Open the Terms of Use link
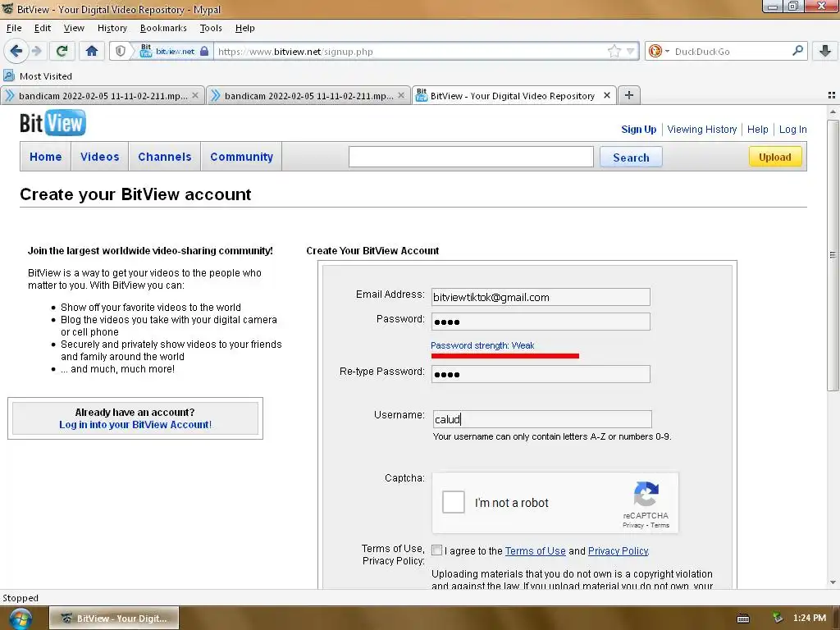The height and width of the screenshot is (630, 840). (535, 550)
